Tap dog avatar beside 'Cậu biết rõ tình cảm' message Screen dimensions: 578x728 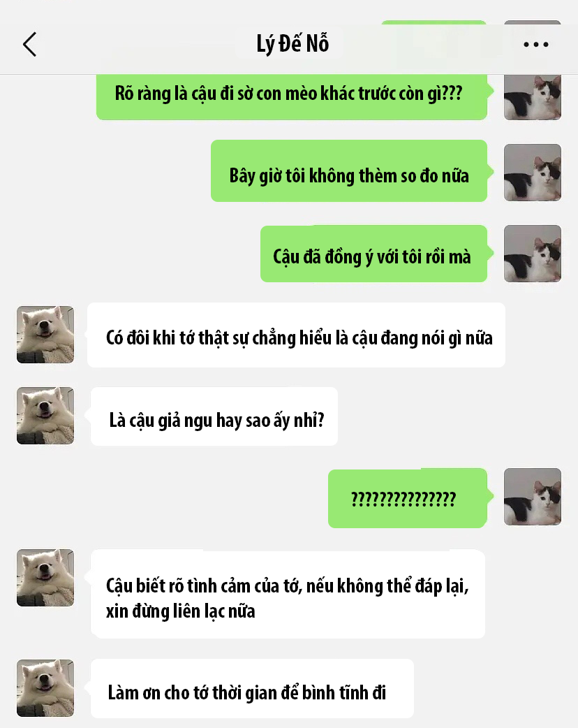click(45, 578)
